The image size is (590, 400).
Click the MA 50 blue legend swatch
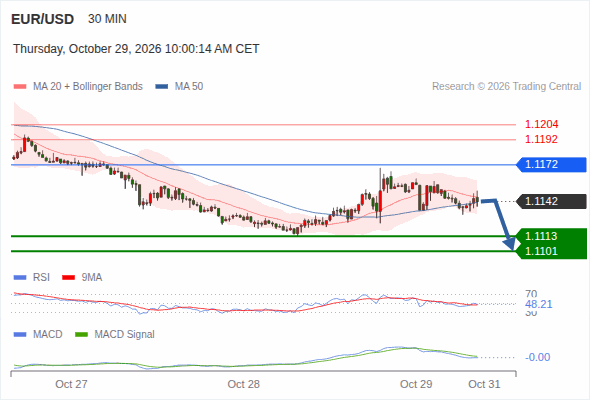coord(162,87)
